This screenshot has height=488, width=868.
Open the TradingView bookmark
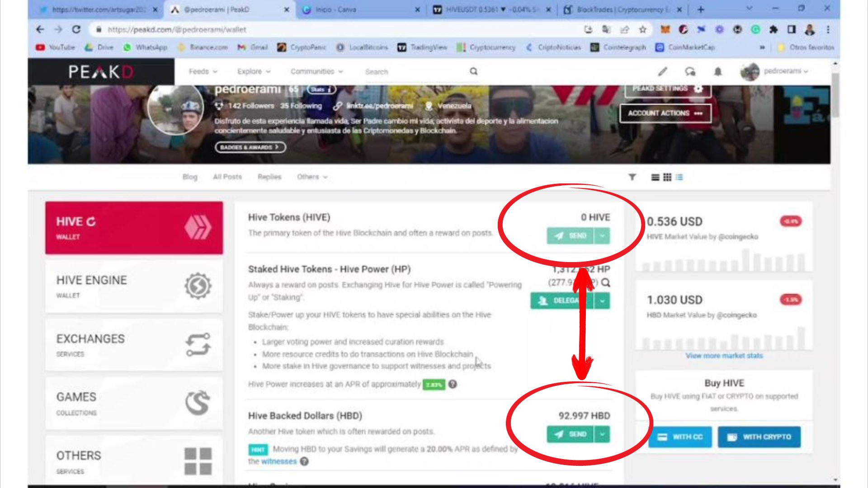[422, 47]
